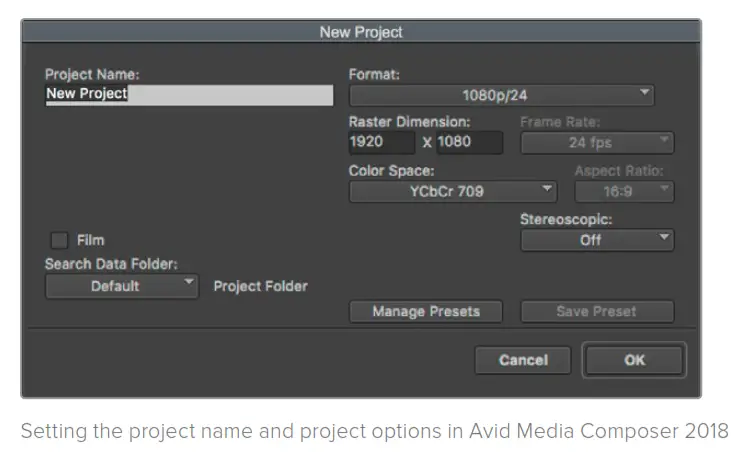This screenshot has width=745, height=458.
Task: Expand the Search Data Folder Default dropdown
Action: 122,286
